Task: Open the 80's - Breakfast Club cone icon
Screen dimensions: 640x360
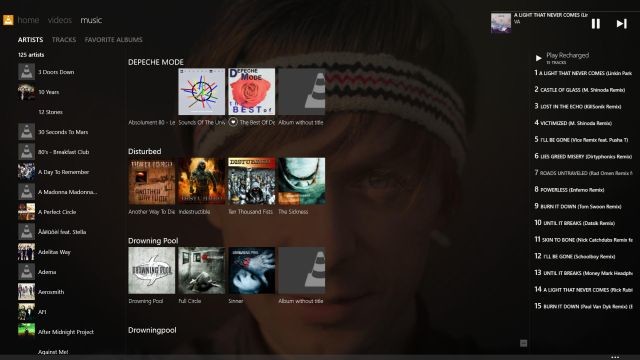Action: 26,152
